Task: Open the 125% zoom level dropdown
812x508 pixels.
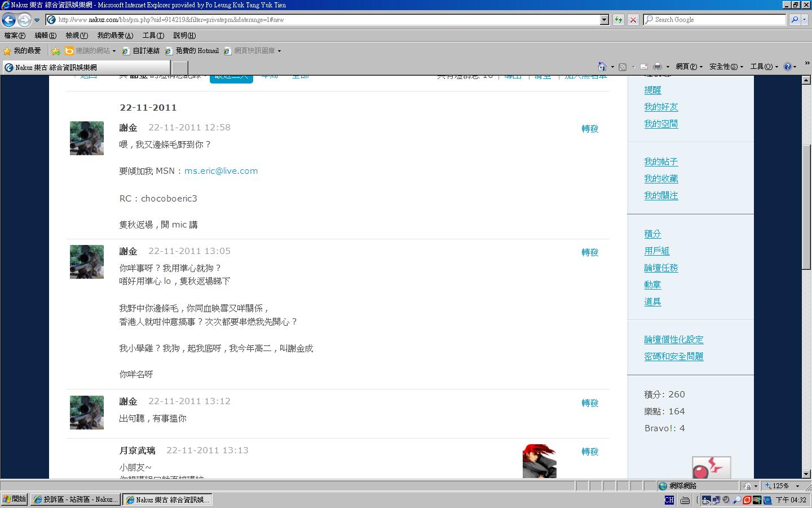Action: [x=797, y=486]
